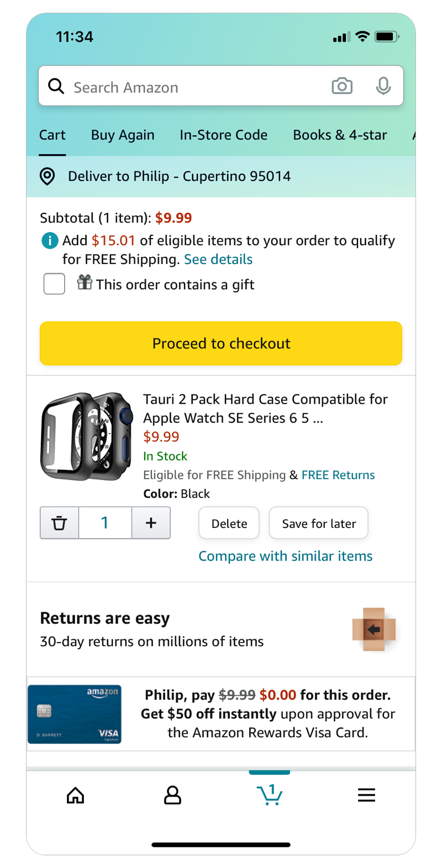Tap the free shipping info icon
This screenshot has height=868, width=442.
click(50, 241)
